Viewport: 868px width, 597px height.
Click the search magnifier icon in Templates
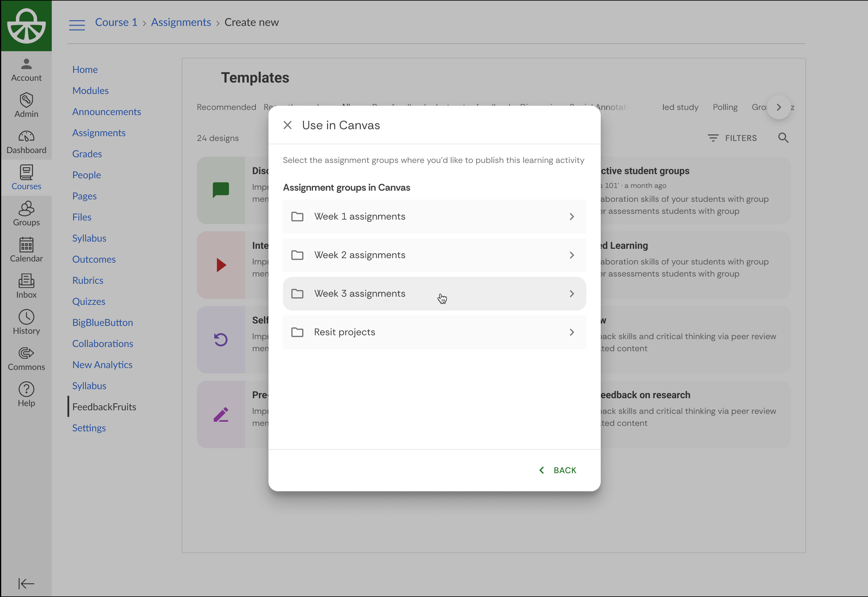783,138
